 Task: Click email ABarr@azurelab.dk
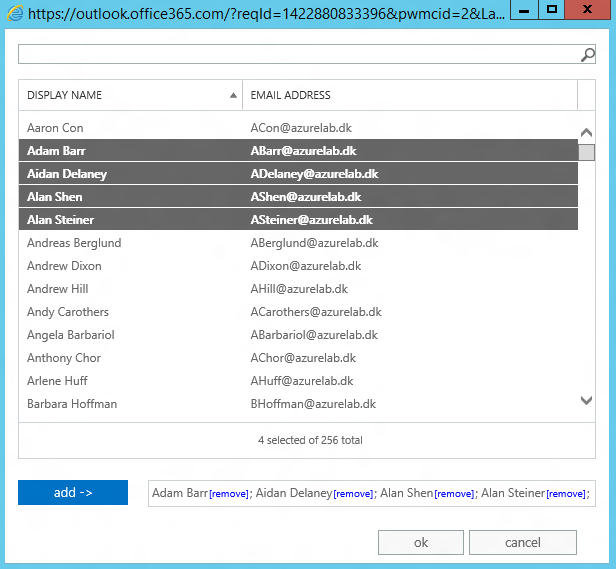pyautogui.click(x=303, y=151)
